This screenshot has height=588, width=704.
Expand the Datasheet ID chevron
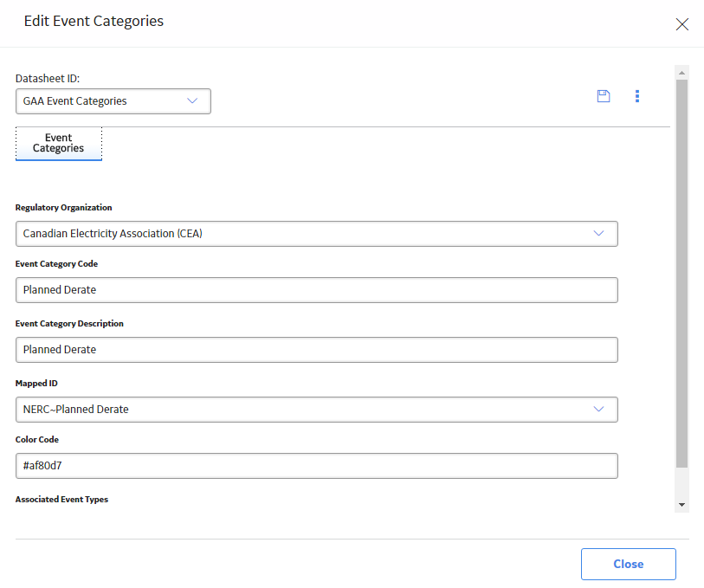(x=192, y=101)
